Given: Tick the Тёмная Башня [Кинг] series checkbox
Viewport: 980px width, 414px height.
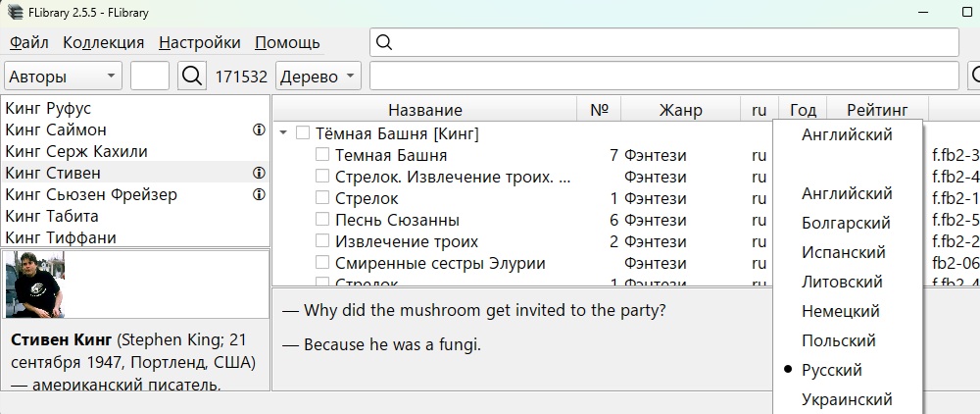Looking at the screenshot, I should pos(303,133).
